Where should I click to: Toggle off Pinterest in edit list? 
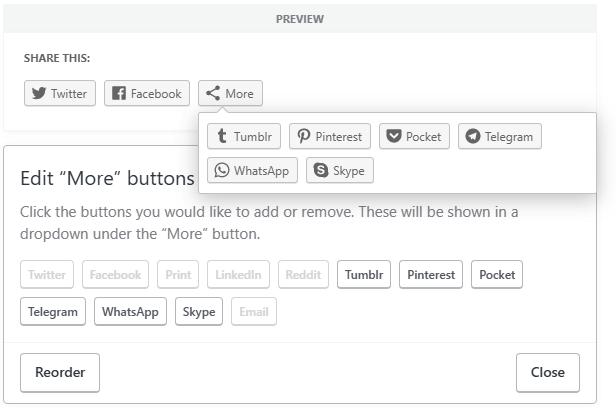click(x=431, y=275)
